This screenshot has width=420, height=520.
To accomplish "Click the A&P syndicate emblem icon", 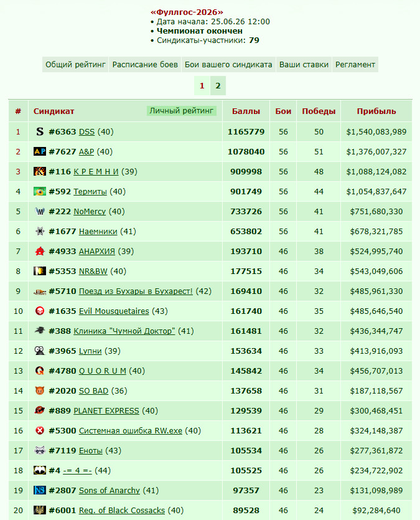I will tap(40, 151).
